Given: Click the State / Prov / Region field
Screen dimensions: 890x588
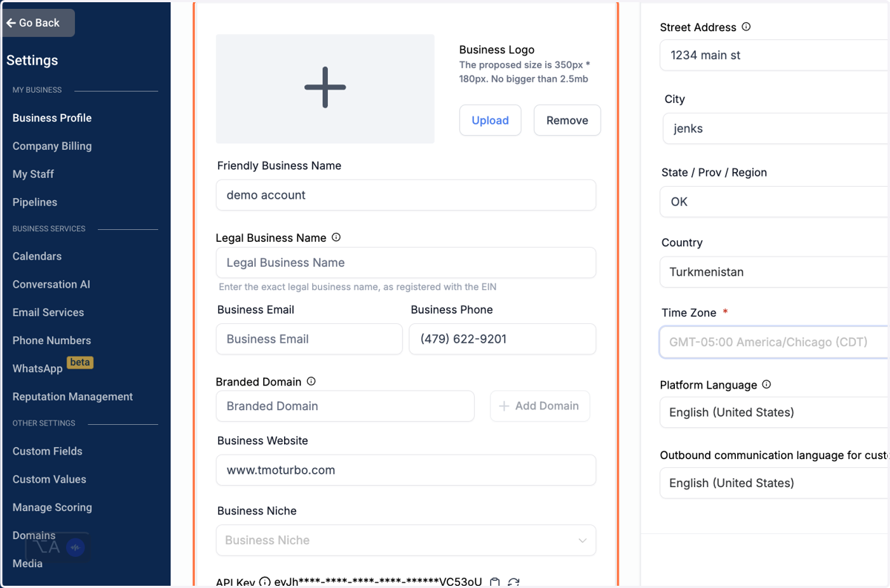Looking at the screenshot, I should point(774,202).
